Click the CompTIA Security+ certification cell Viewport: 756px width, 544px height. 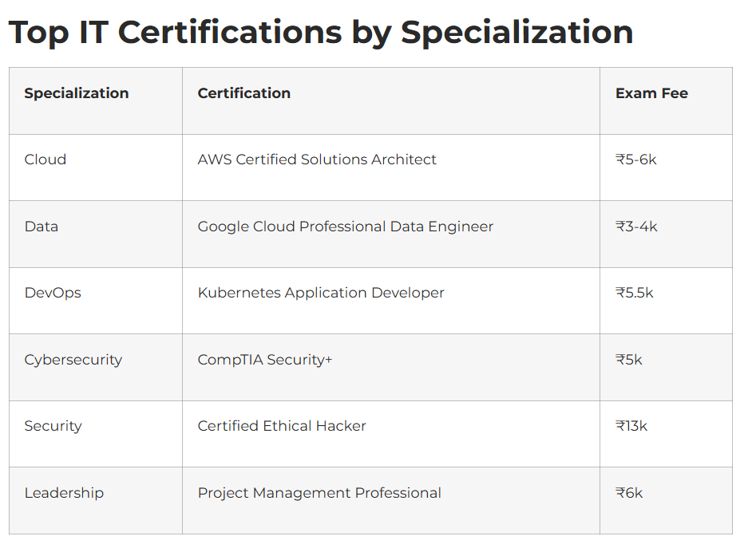tap(265, 360)
